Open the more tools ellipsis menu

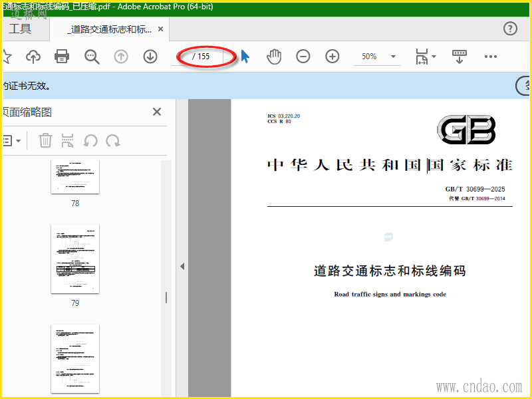click(x=491, y=57)
